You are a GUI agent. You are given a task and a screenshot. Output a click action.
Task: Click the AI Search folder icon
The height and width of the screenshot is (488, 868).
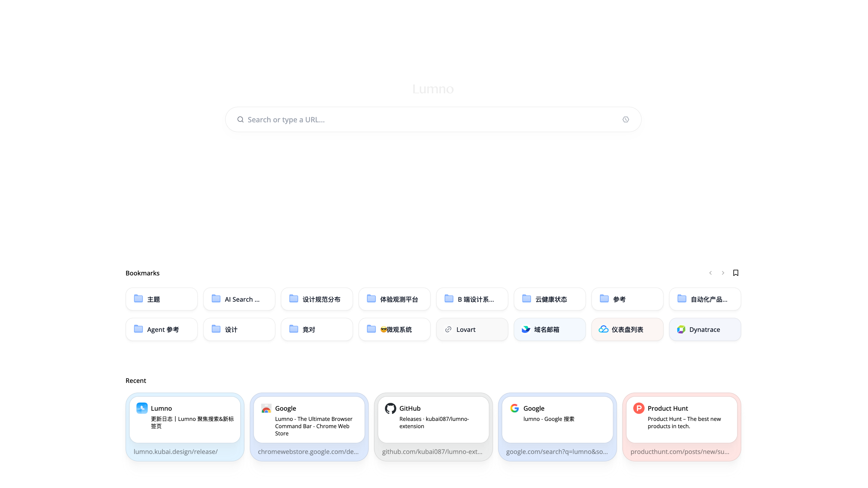coord(216,298)
